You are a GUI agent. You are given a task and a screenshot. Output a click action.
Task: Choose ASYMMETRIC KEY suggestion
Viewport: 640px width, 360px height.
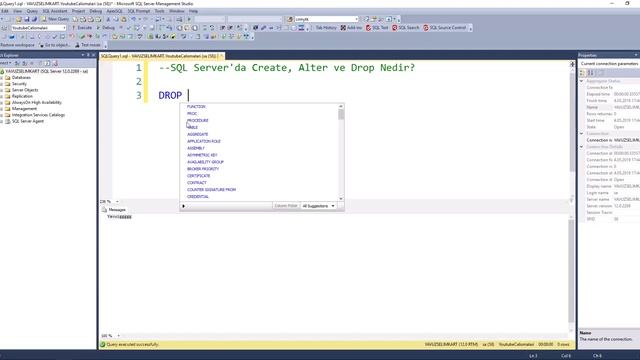[x=202, y=155]
